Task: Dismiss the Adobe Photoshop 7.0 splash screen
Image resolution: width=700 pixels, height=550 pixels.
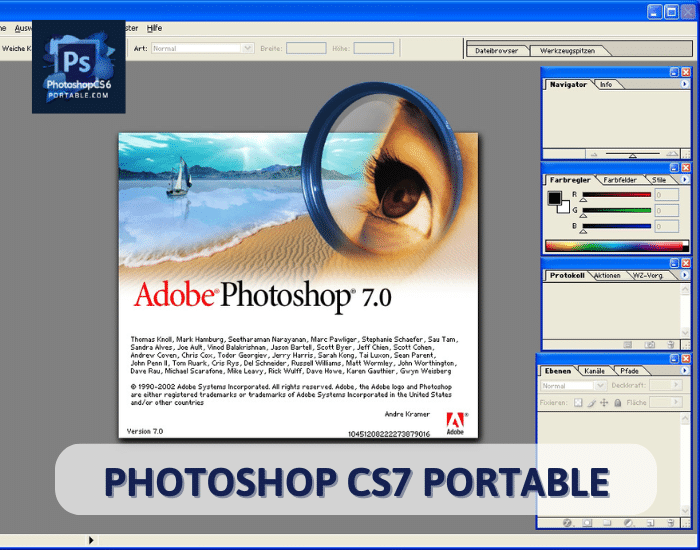Action: [298, 286]
